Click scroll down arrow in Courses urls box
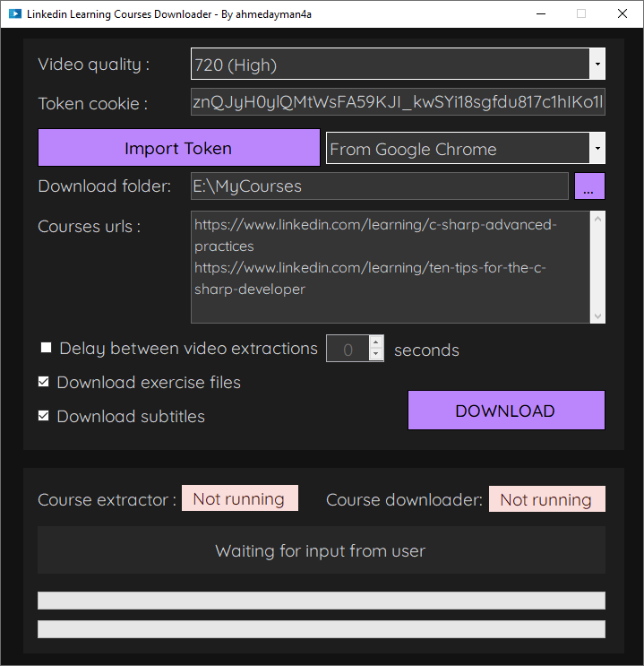 point(597,316)
